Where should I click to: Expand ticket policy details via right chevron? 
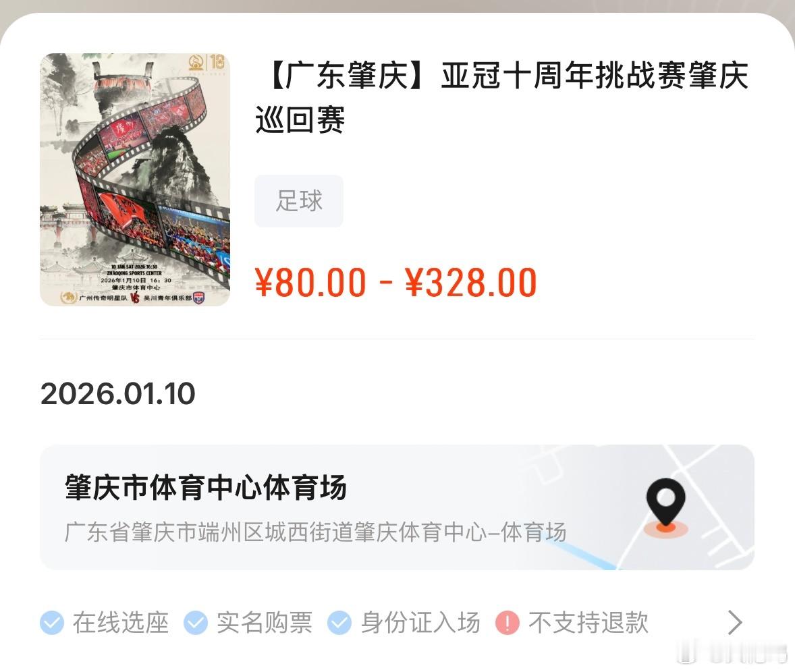[735, 622]
